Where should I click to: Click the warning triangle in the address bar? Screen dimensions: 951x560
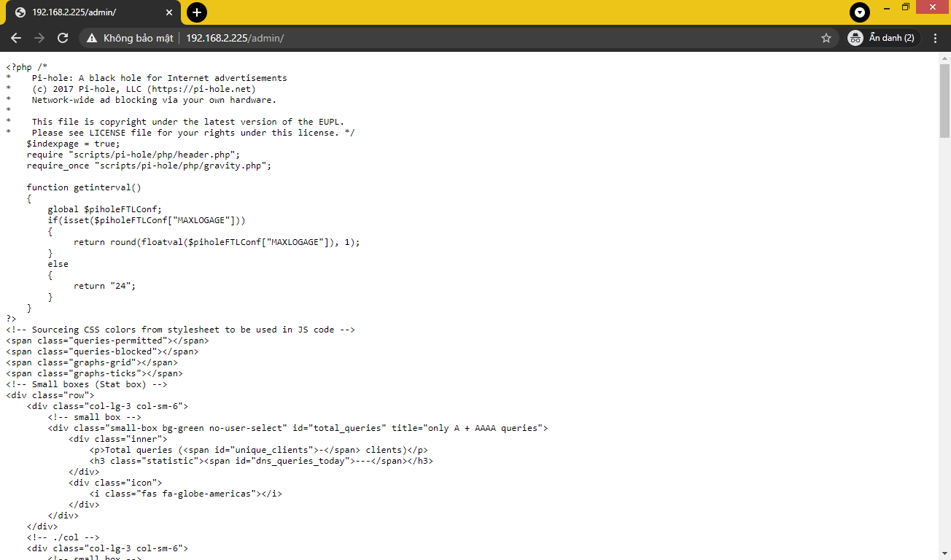91,37
